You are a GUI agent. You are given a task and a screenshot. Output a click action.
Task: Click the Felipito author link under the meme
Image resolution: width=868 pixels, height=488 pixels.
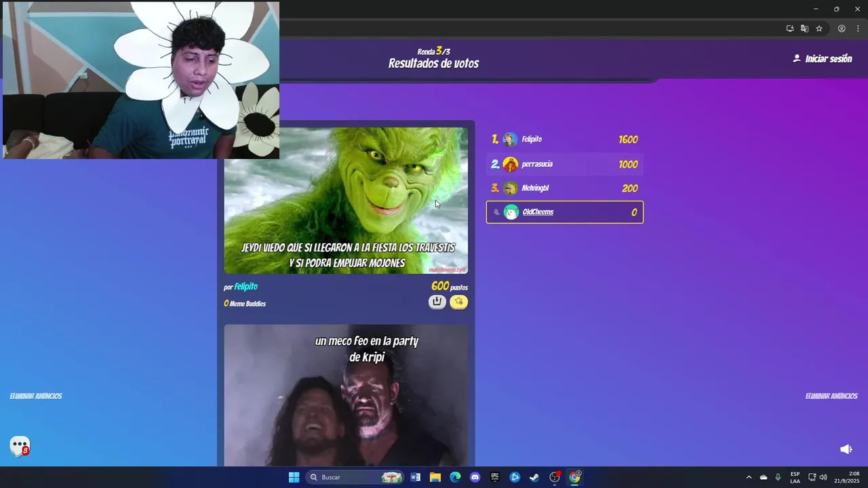tap(245, 287)
